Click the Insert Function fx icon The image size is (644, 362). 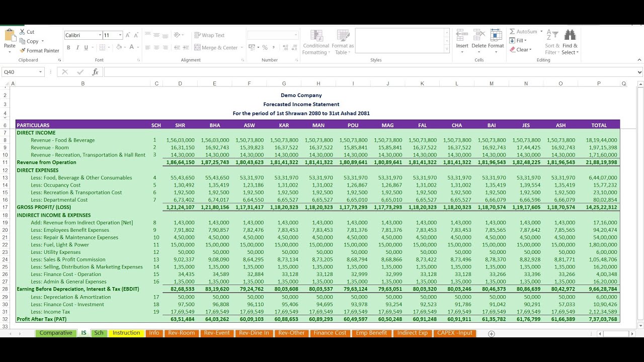pyautogui.click(x=95, y=72)
